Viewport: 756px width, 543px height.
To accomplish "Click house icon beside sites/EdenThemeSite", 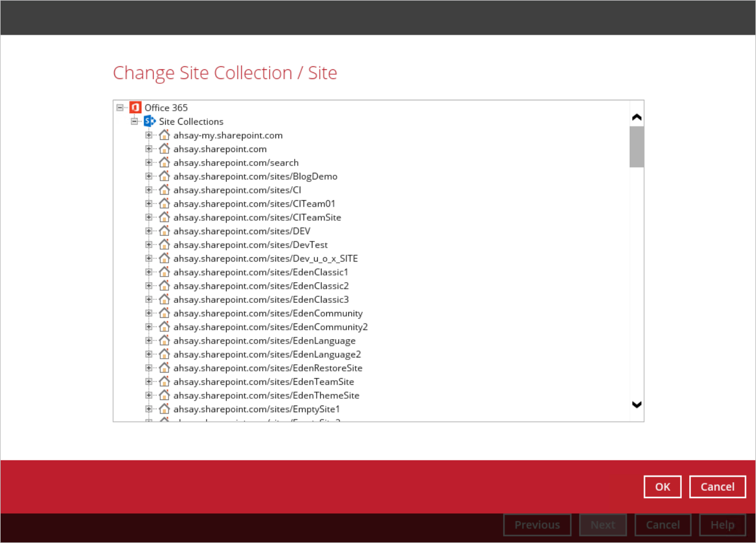I will (164, 395).
